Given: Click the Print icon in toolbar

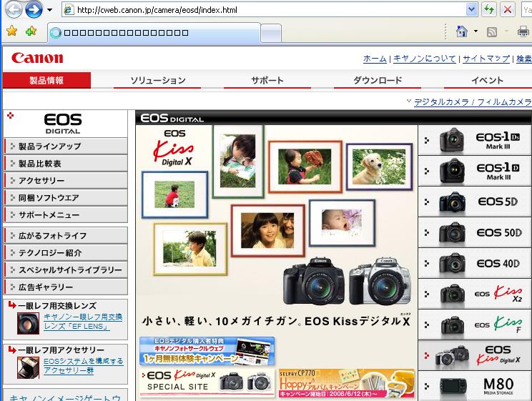Looking at the screenshot, I should point(523,31).
